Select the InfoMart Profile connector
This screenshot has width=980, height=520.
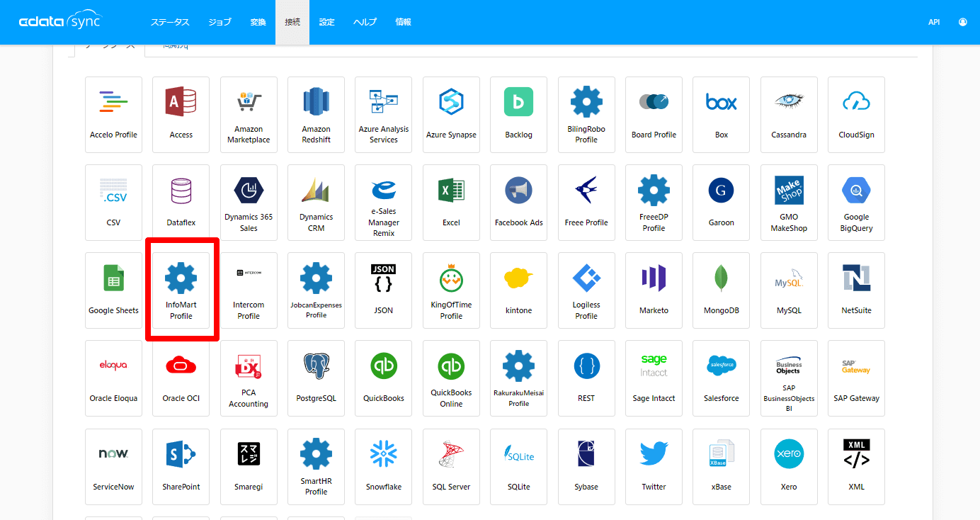(181, 290)
